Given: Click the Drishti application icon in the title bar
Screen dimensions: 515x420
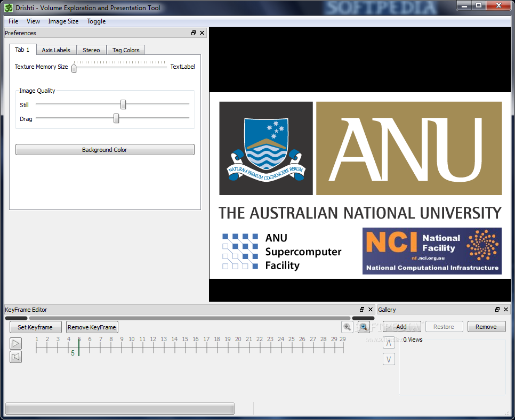Looking at the screenshot, I should pos(9,7).
